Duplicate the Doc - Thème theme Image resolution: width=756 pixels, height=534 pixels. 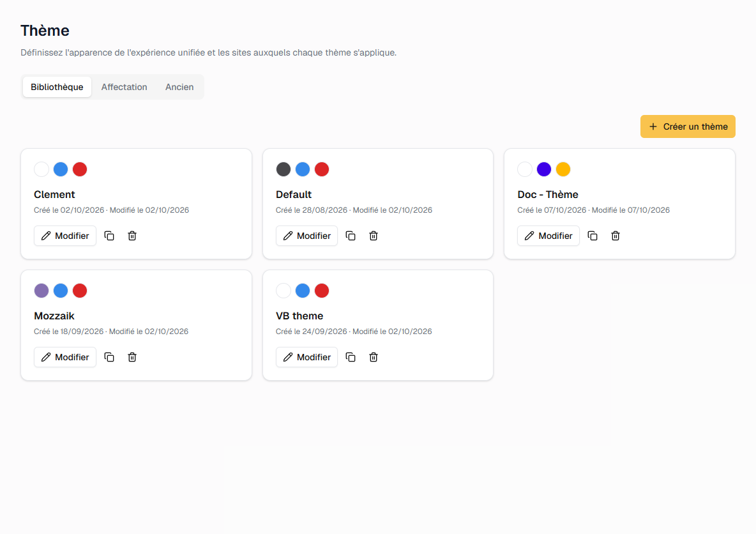click(593, 236)
